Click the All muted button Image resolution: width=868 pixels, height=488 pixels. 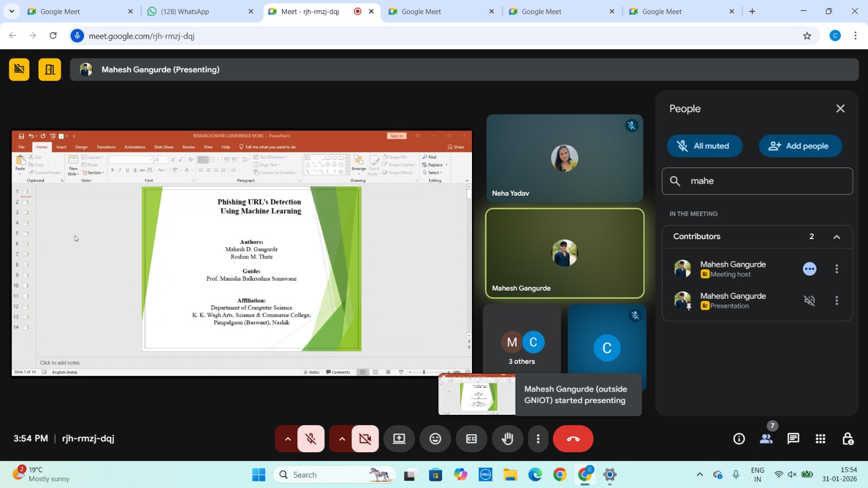(x=704, y=146)
